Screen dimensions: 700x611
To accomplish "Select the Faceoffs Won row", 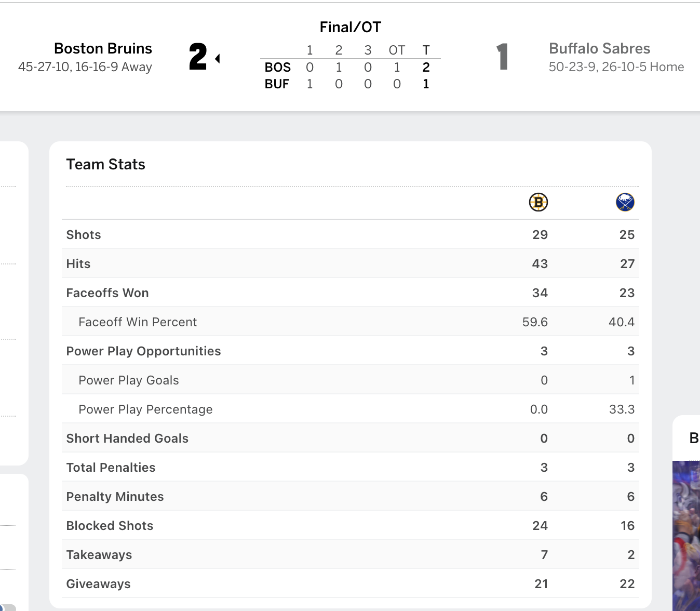I will (351, 293).
